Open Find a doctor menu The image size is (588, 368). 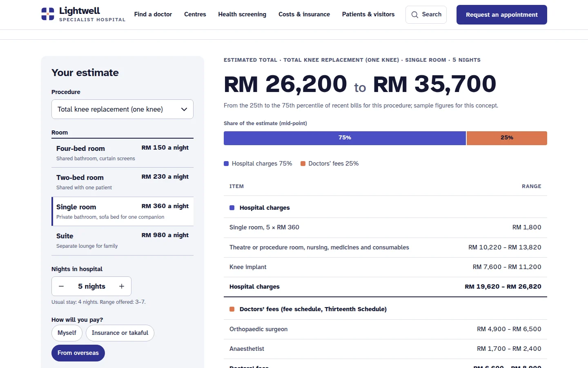tap(153, 14)
